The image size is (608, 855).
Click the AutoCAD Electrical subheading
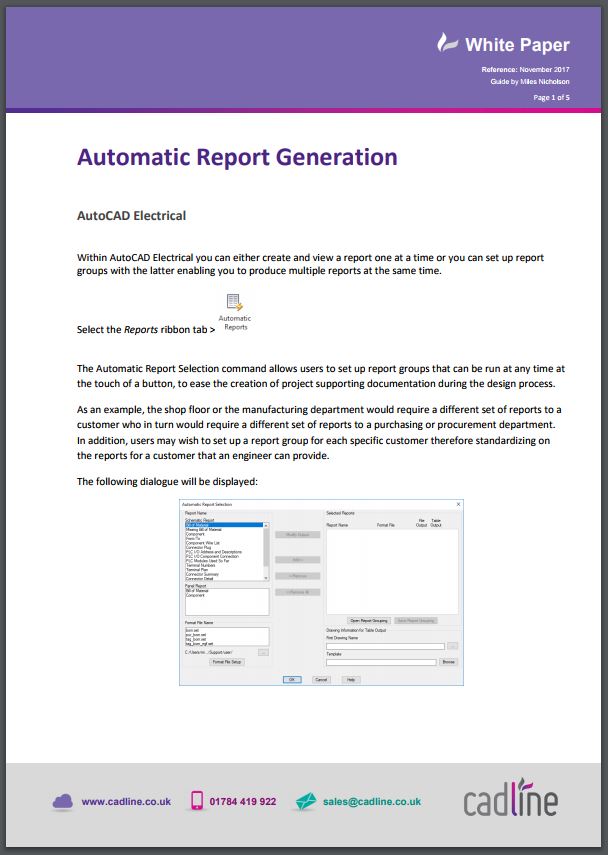(x=131, y=215)
